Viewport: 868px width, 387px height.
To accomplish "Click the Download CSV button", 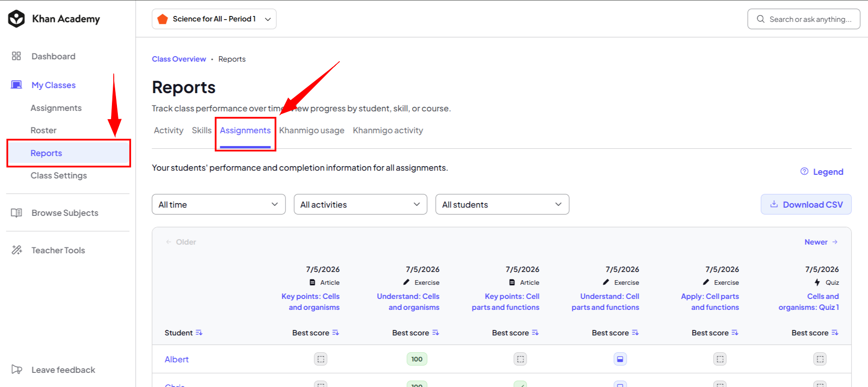I will [806, 204].
